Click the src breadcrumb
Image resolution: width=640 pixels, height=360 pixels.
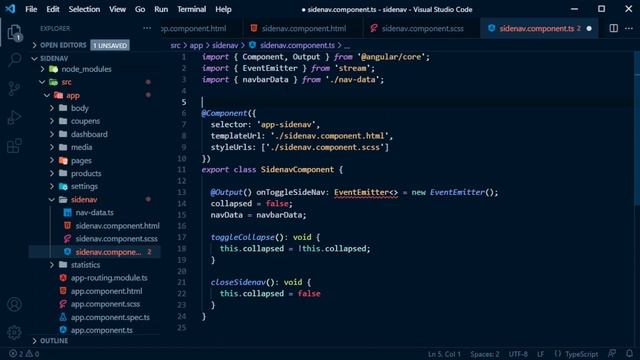pyautogui.click(x=175, y=45)
